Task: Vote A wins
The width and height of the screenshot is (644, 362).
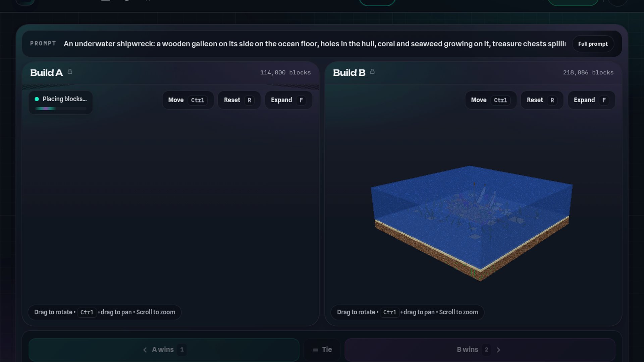Action: coord(164,350)
